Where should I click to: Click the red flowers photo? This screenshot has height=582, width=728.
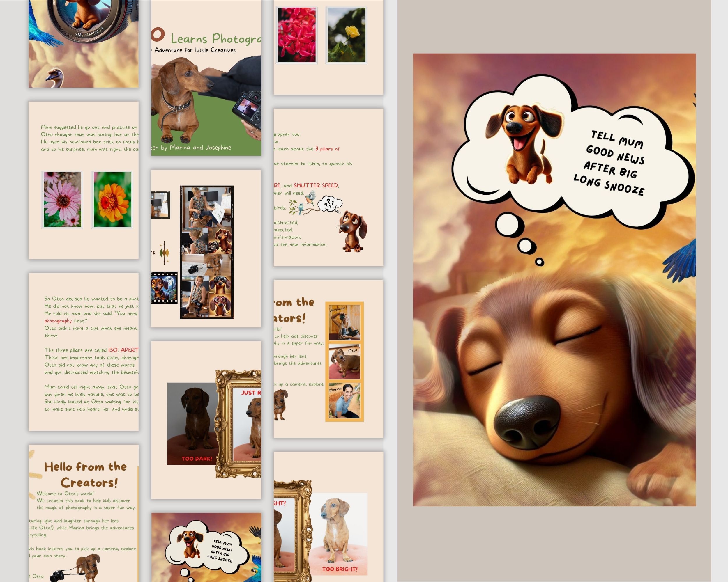click(296, 35)
